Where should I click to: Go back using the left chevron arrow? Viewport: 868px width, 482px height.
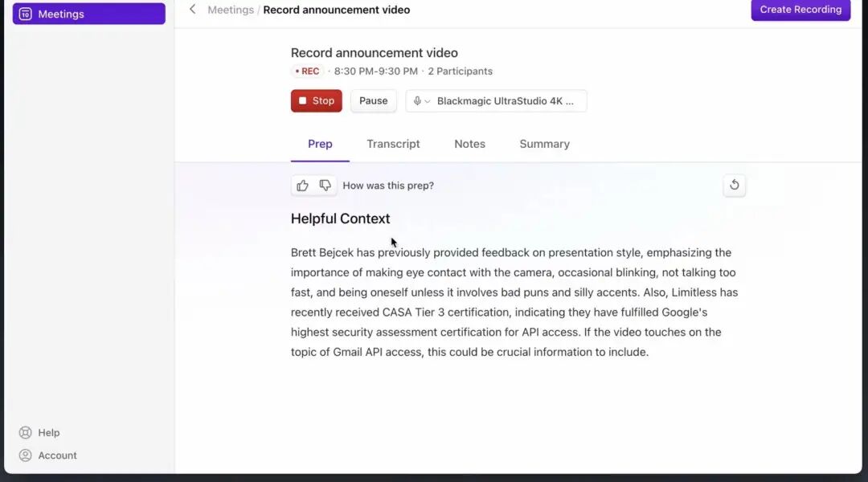tap(192, 10)
